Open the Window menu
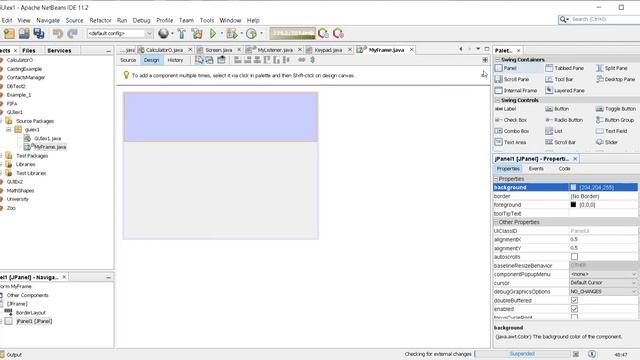The image size is (640, 360). point(230,20)
